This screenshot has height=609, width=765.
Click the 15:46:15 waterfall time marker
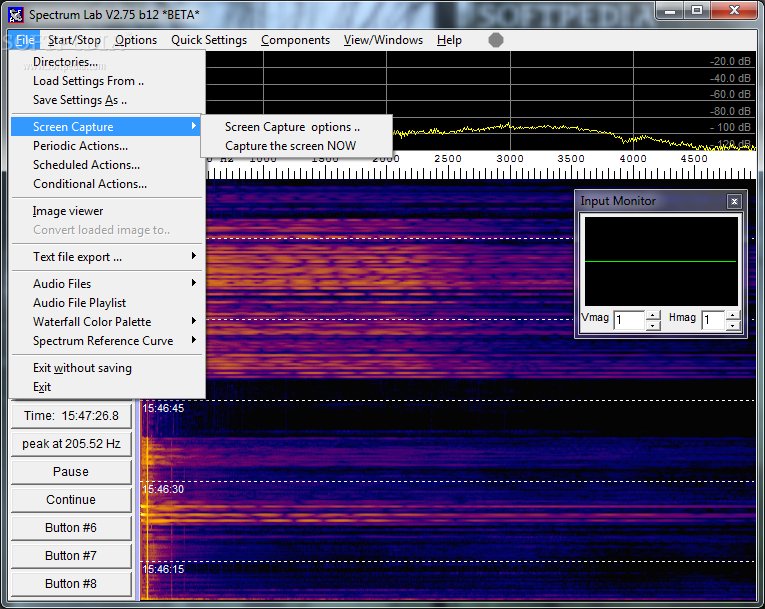[163, 569]
